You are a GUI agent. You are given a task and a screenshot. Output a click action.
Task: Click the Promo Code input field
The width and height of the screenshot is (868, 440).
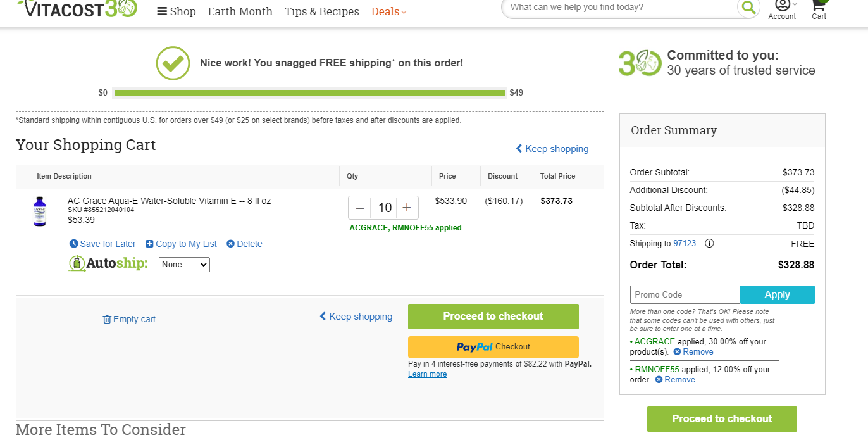(685, 295)
